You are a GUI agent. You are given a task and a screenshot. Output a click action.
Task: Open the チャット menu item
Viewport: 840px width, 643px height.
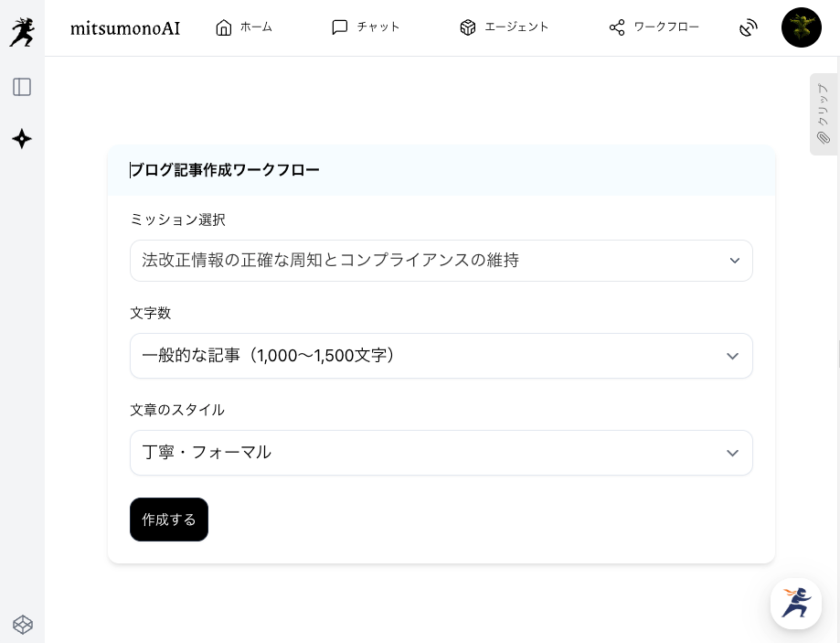click(378, 27)
